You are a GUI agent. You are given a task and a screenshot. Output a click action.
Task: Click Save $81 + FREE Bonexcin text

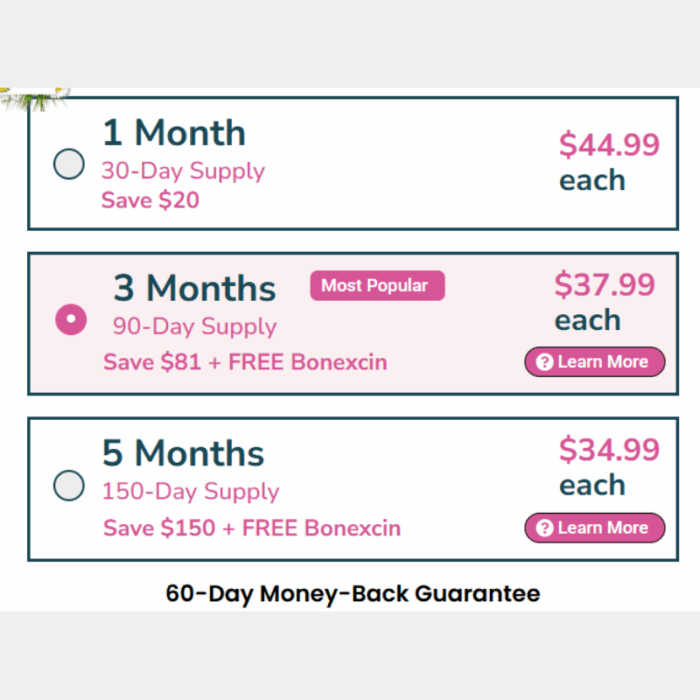click(245, 362)
